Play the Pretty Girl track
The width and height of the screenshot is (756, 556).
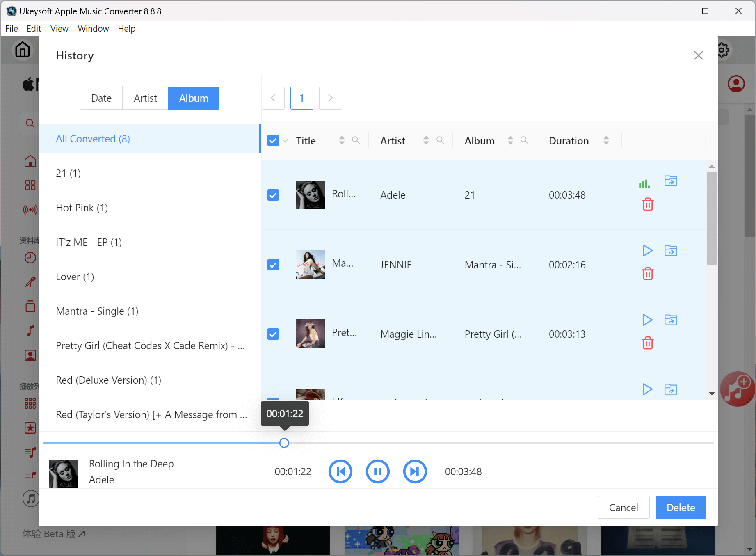tap(647, 320)
